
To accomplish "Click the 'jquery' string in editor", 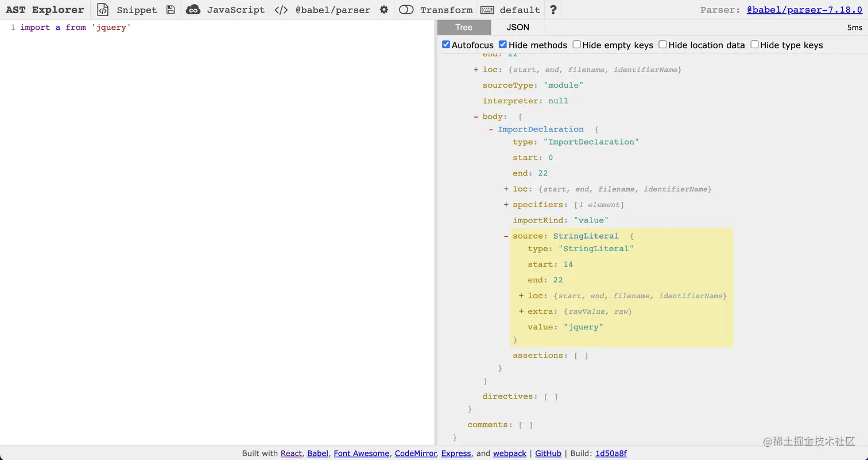I will coord(111,27).
